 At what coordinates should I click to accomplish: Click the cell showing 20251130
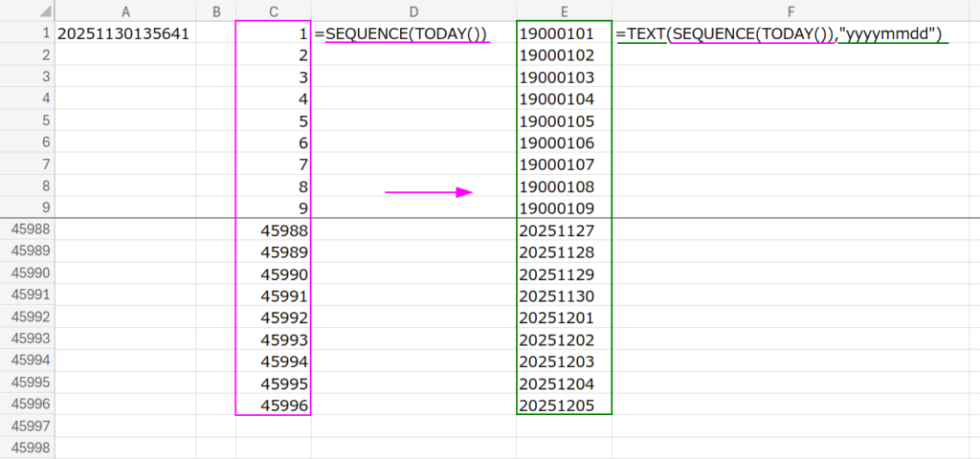pos(564,296)
